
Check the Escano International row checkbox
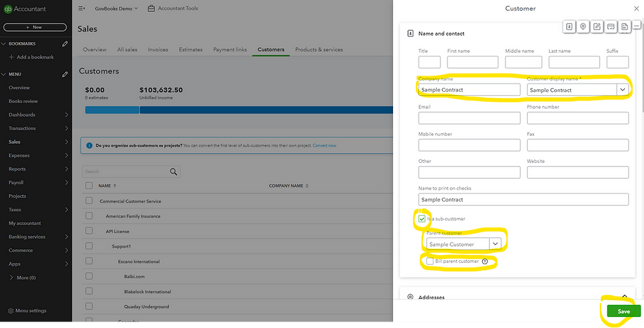(89, 260)
